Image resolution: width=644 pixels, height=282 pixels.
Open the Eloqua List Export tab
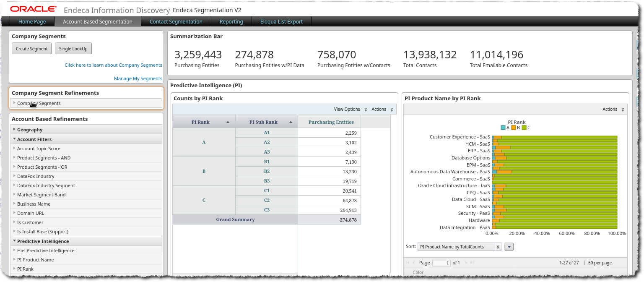[x=281, y=21]
